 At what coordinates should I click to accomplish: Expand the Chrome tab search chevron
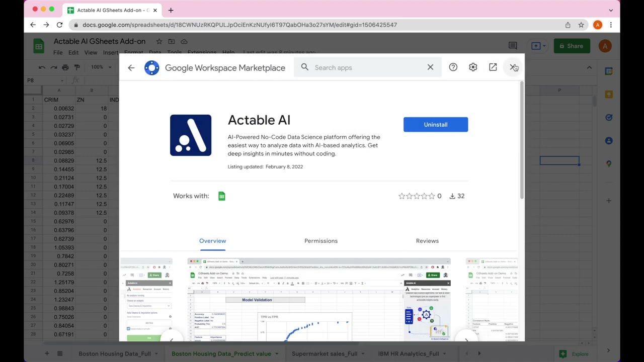coord(611,10)
